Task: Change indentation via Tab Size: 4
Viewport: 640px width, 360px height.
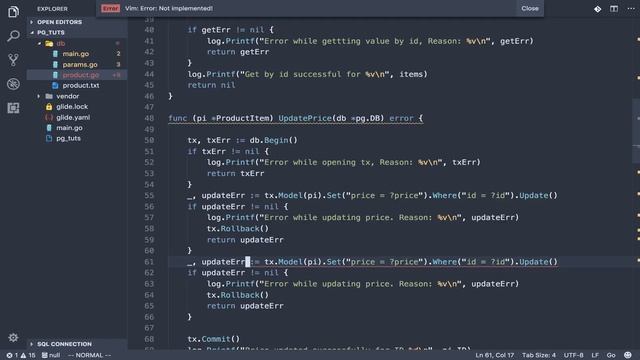Action: coord(539,355)
